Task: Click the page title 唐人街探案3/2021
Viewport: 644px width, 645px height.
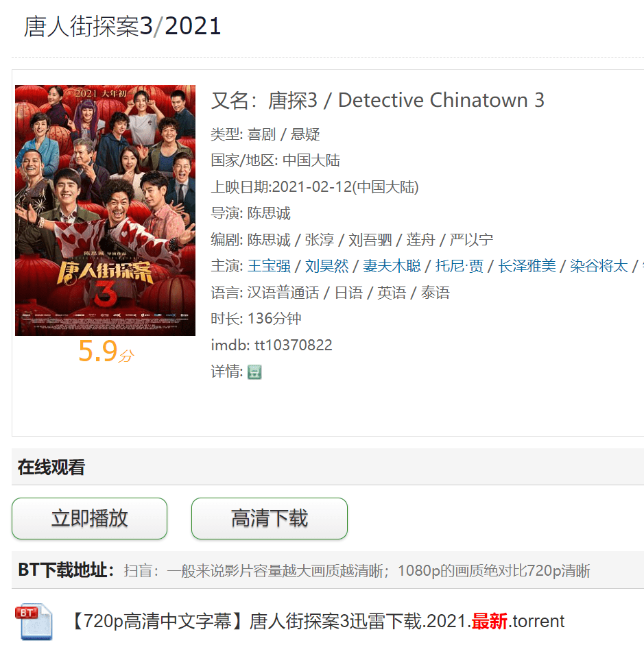Action: 122,26
